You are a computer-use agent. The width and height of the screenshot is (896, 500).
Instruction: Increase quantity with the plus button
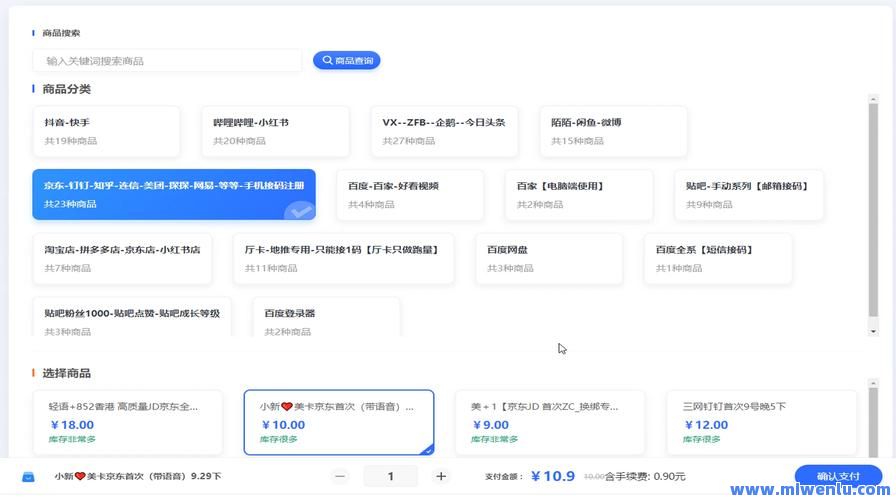(441, 476)
